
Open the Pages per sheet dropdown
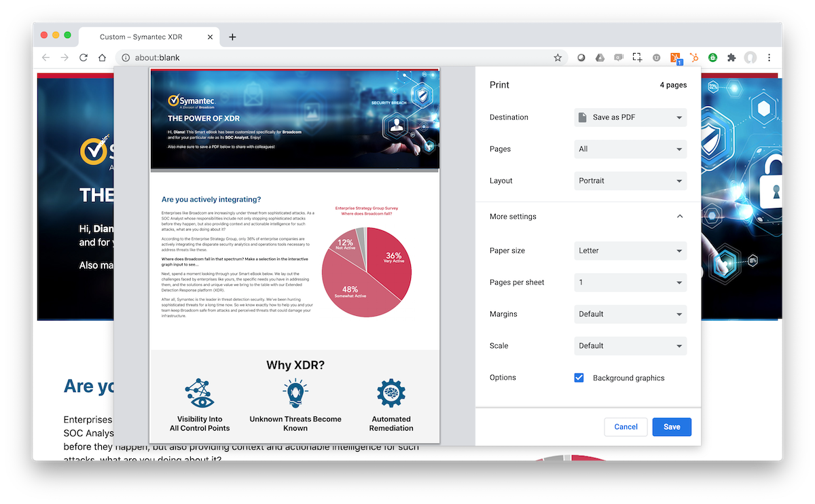630,283
